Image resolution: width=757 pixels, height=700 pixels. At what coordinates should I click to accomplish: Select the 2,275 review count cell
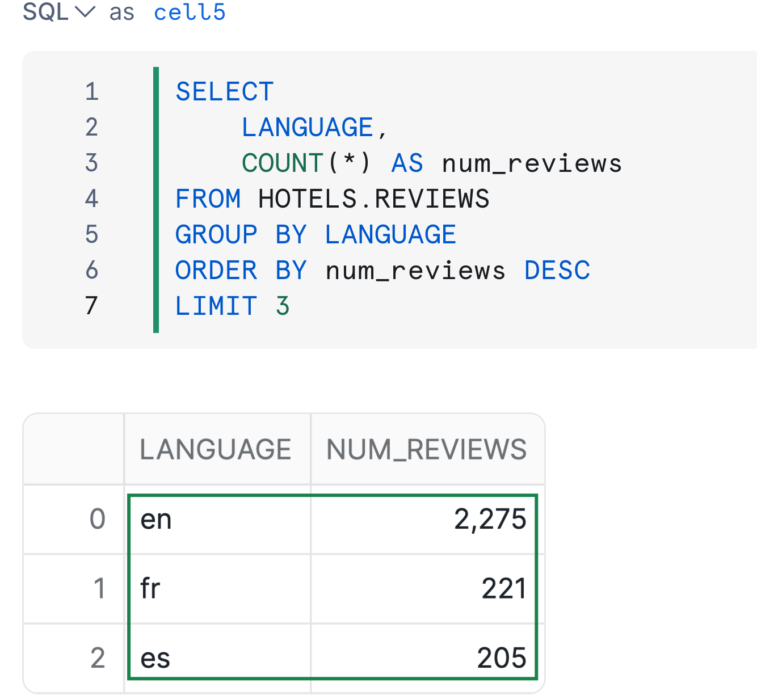[x=424, y=519]
